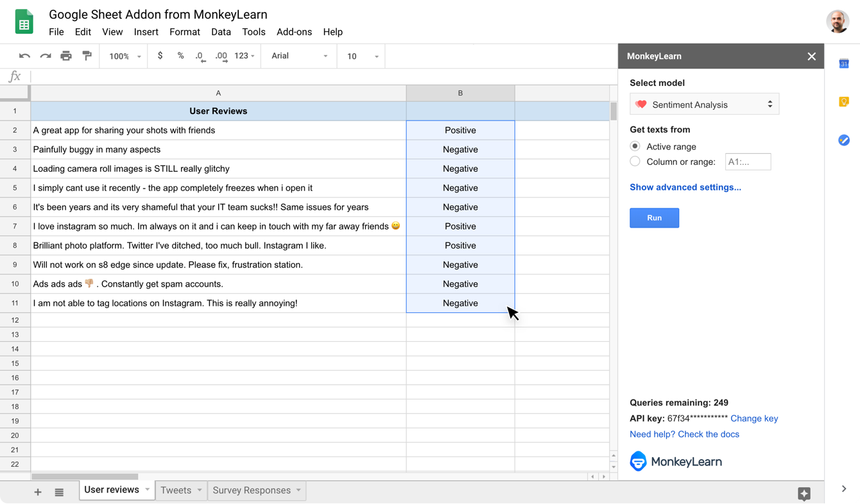The width and height of the screenshot is (860, 504).
Task: Add a new sheet with plus icon
Action: pos(38,492)
